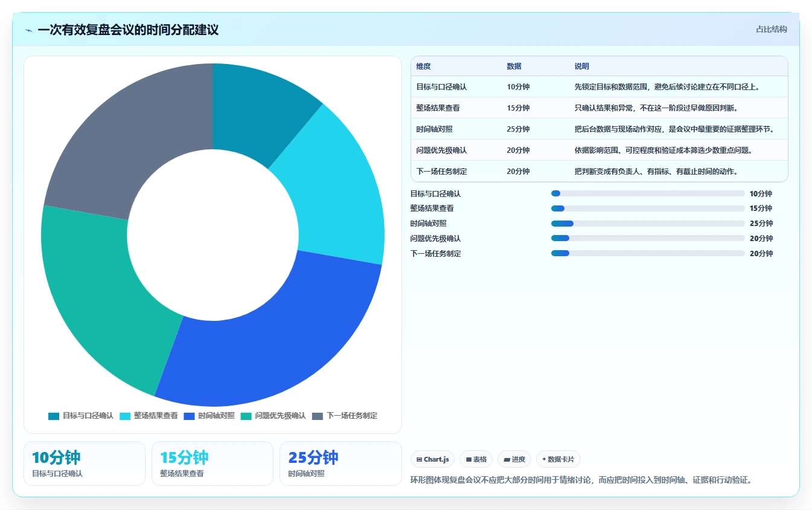Screen dimensions: 812x510
Task: Click progress bar for 整场结果查看
Action: (x=648, y=208)
